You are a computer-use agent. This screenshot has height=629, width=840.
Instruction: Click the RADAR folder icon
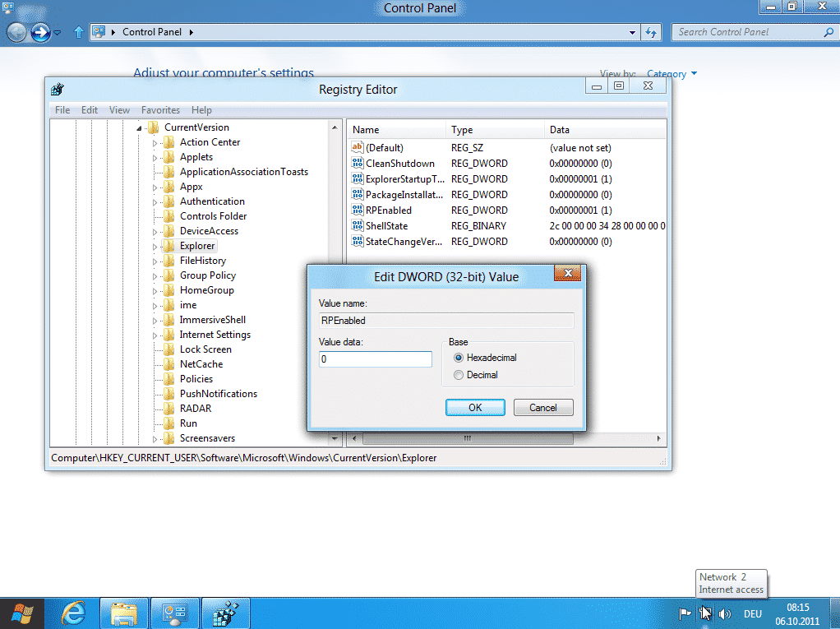pos(168,409)
